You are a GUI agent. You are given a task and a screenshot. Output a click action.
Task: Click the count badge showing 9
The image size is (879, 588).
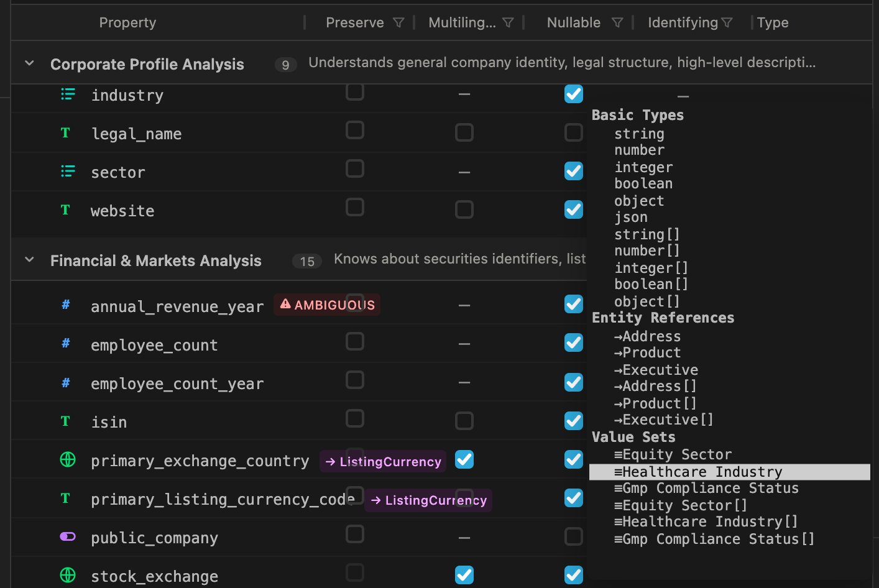click(285, 65)
